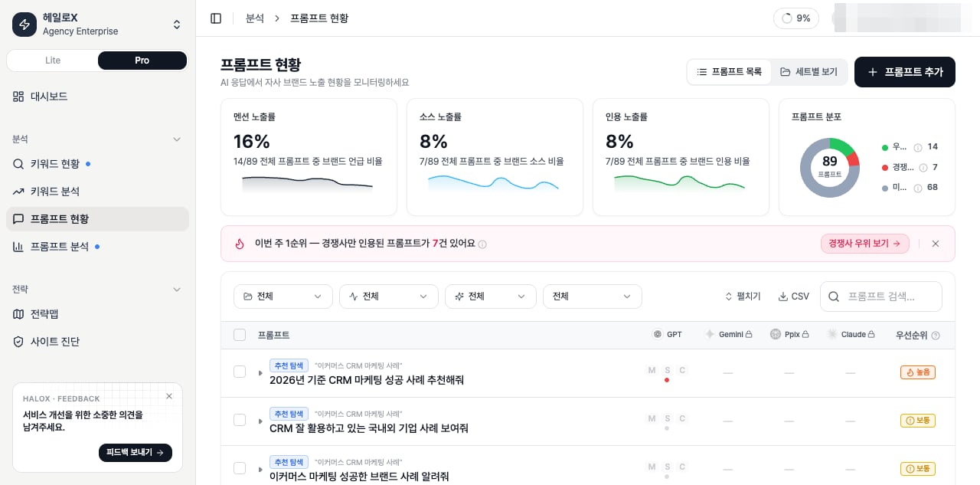
Task: Open 프롬프트 분석 in the sidebar
Action: coord(97,247)
